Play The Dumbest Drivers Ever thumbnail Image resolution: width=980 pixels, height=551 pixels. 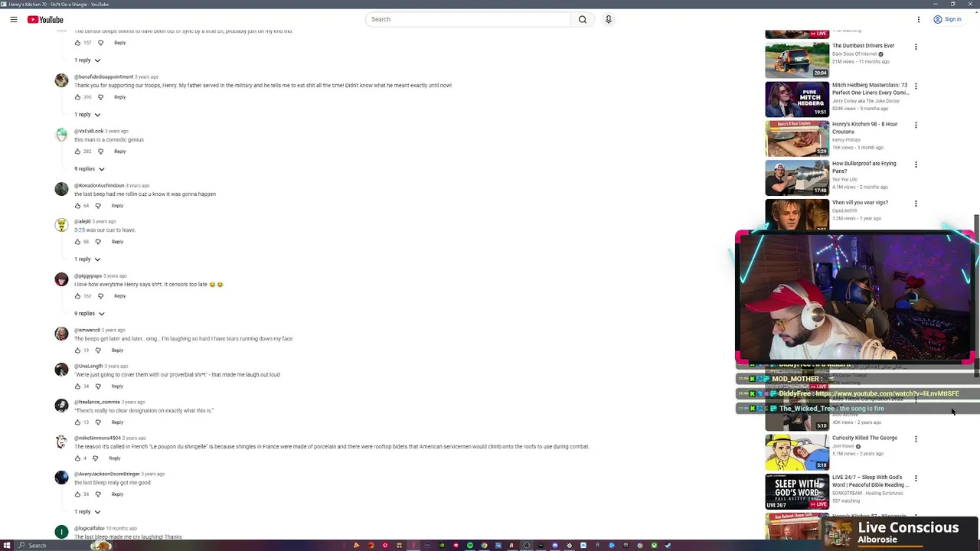797,60
